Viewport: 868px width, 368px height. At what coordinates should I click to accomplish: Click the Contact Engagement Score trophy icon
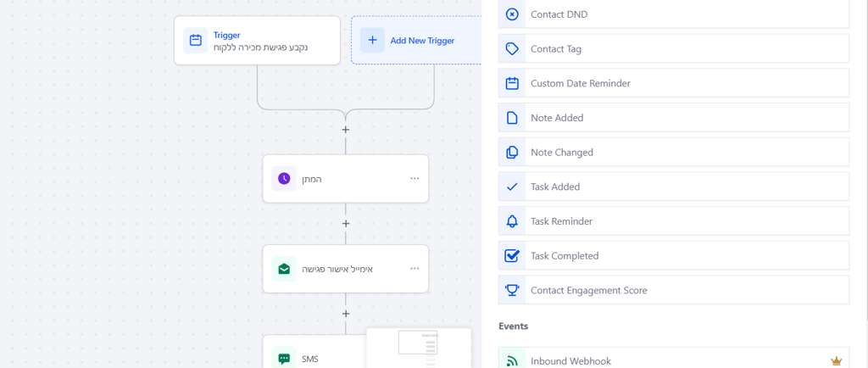pyautogui.click(x=512, y=290)
